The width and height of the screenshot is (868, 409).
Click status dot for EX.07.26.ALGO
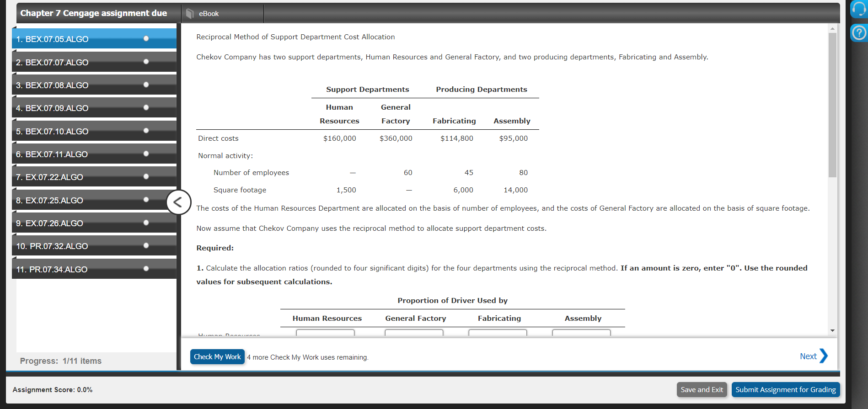pos(146,223)
